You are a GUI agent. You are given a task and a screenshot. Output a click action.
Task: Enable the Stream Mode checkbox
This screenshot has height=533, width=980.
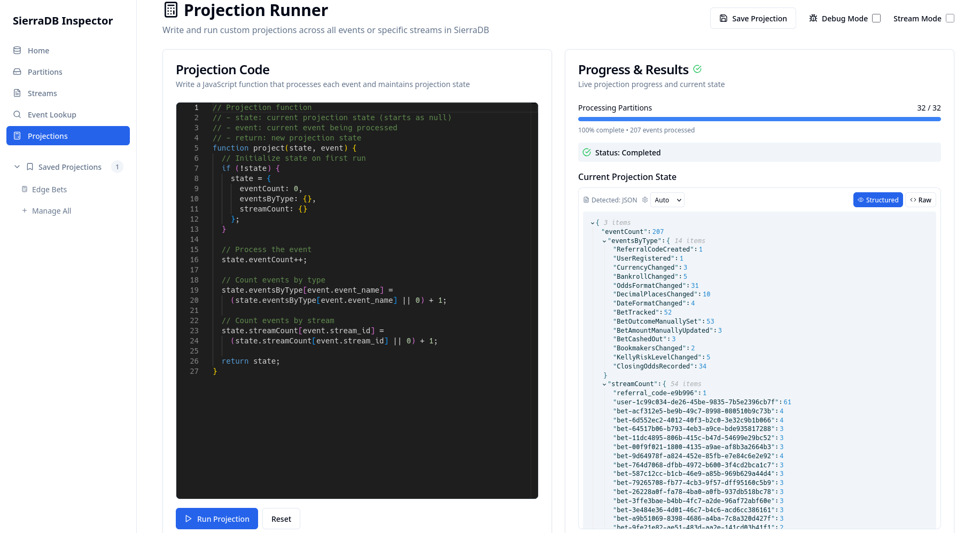click(x=950, y=18)
